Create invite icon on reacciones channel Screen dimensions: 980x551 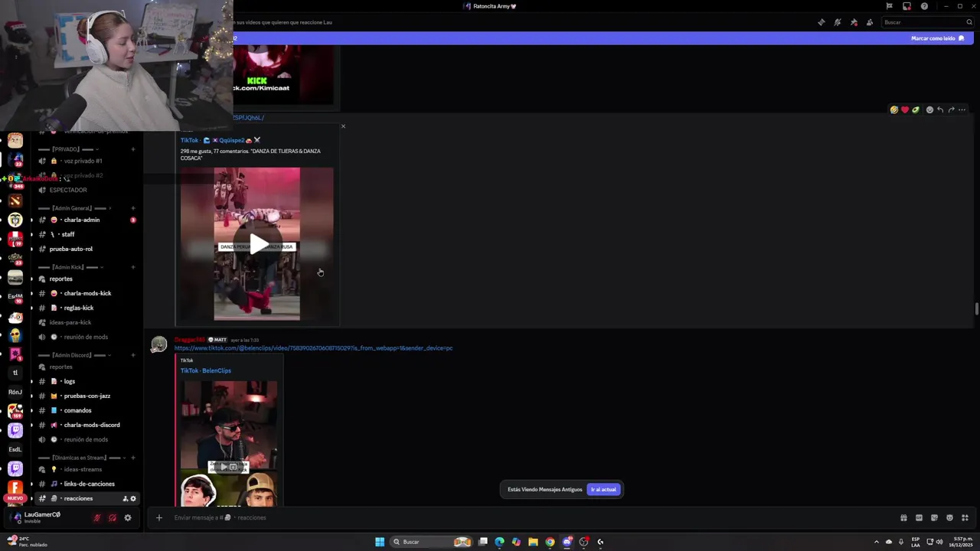(x=125, y=499)
